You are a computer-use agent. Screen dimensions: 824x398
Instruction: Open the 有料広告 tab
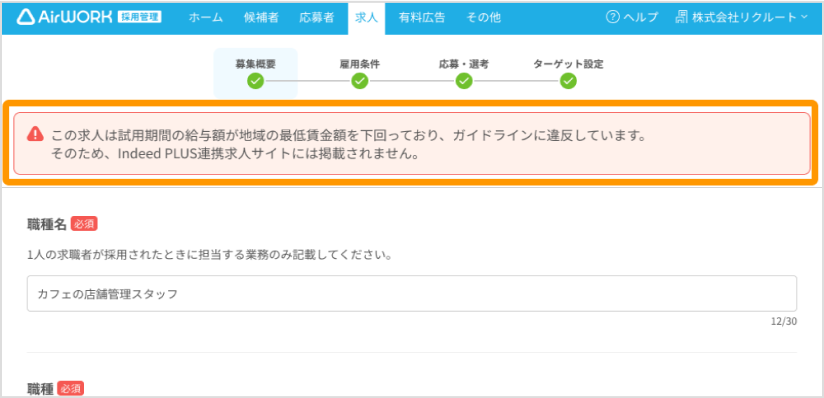click(x=422, y=17)
